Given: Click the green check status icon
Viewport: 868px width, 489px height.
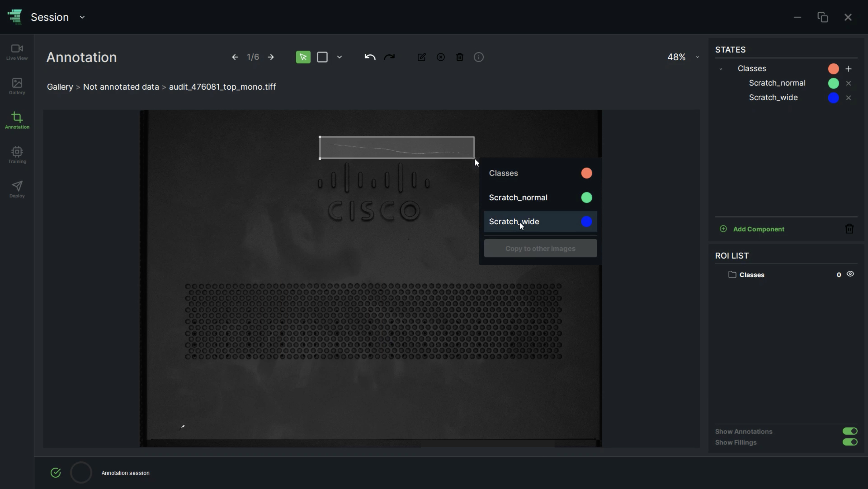Looking at the screenshot, I should [56, 473].
